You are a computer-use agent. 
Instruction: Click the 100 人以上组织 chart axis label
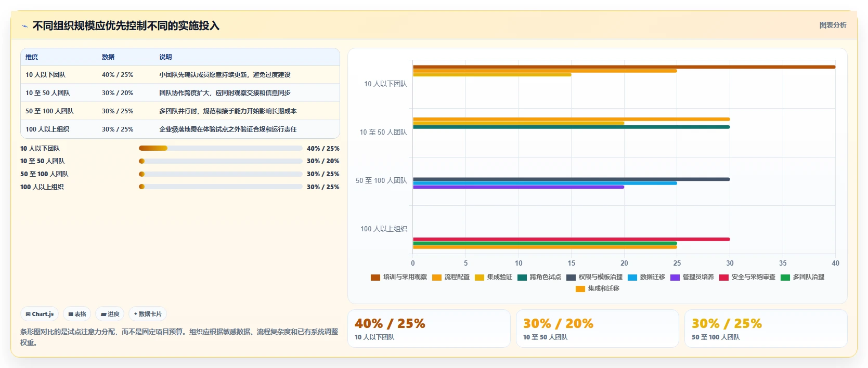384,229
